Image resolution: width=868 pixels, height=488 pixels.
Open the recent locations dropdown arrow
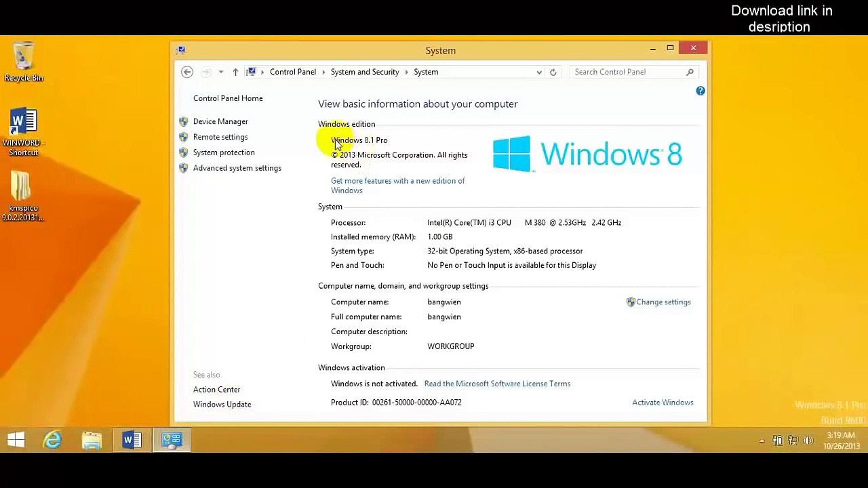point(220,72)
